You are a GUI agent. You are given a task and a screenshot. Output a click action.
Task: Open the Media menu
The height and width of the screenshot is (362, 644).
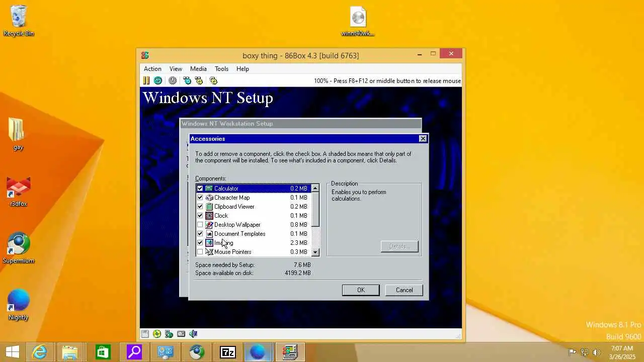point(198,69)
